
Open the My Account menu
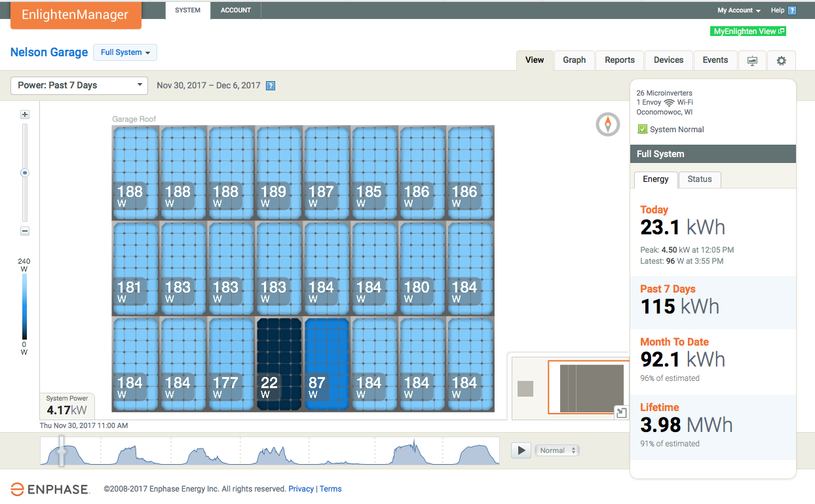pos(739,10)
